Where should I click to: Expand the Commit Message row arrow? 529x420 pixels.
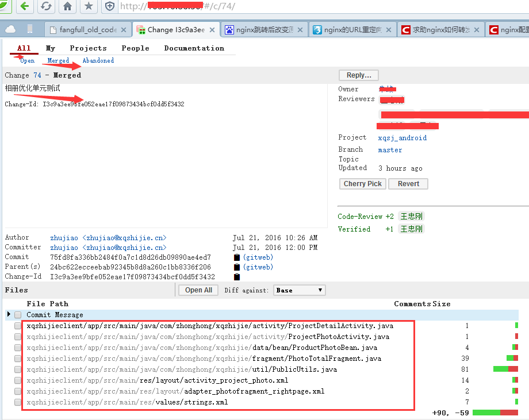coord(9,314)
